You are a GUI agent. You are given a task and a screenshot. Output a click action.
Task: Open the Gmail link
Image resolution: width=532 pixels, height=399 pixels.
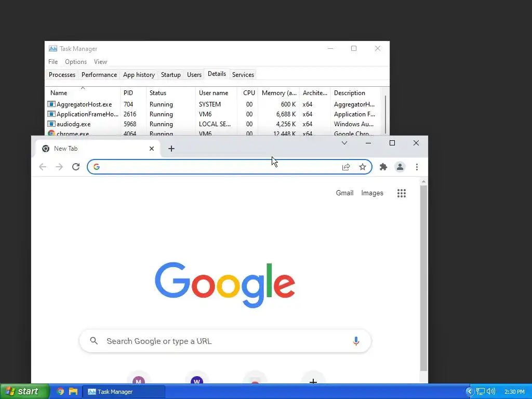pyautogui.click(x=344, y=193)
